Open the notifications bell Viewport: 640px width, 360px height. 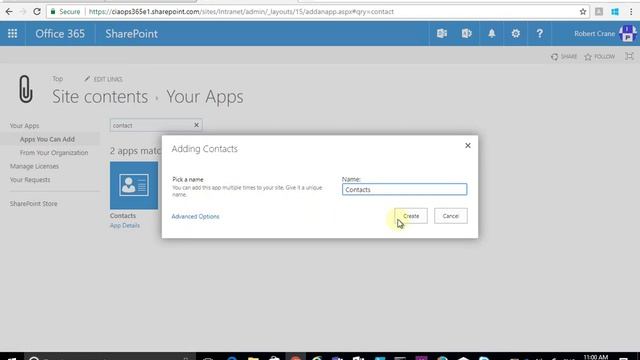(491, 33)
